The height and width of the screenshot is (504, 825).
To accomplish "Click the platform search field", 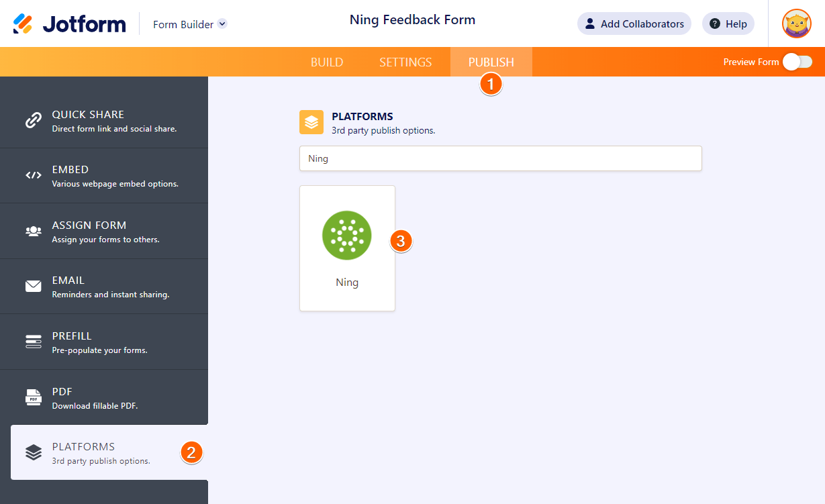I will coord(500,159).
